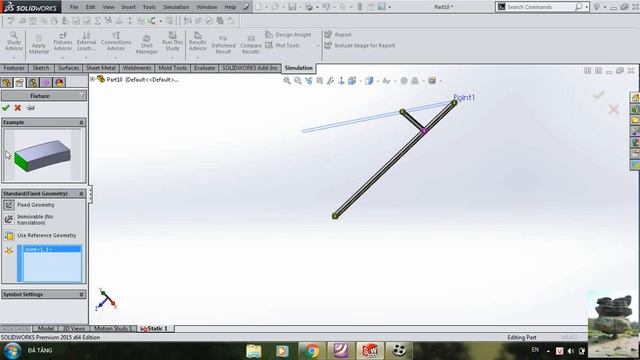Open the Tools menu
The width and height of the screenshot is (640, 360).
(149, 7)
